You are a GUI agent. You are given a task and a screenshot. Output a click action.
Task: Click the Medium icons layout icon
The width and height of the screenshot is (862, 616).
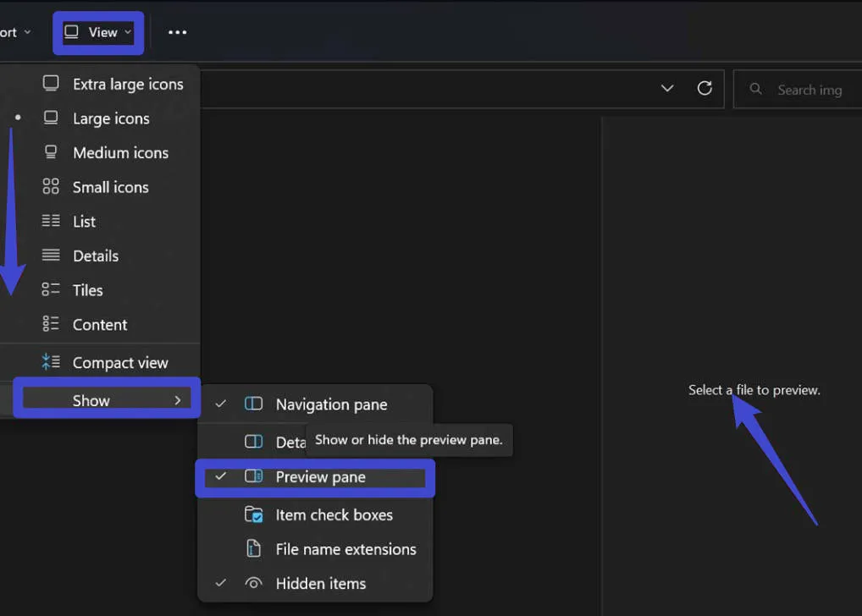click(51, 152)
